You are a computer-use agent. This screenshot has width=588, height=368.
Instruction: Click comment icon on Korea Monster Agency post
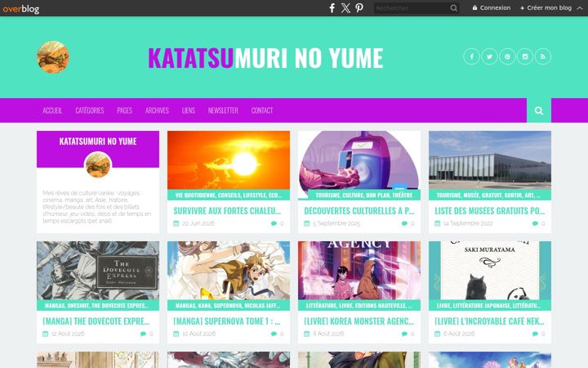tap(404, 334)
